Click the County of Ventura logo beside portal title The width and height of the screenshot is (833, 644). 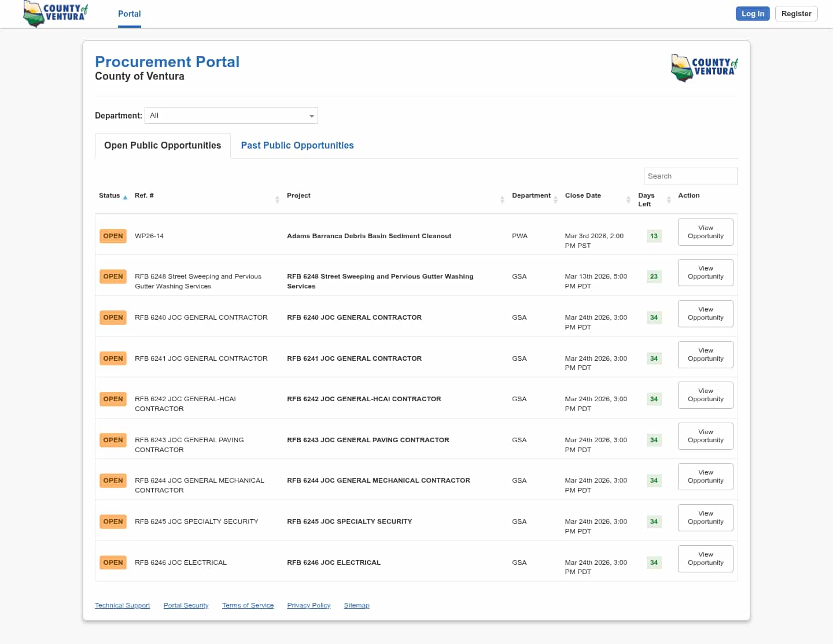[704, 67]
